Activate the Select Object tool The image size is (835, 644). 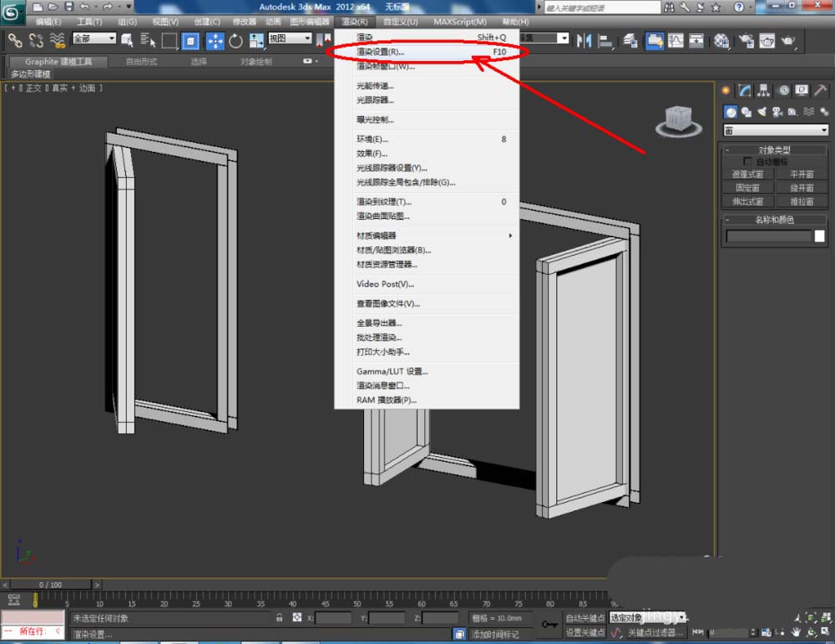127,40
